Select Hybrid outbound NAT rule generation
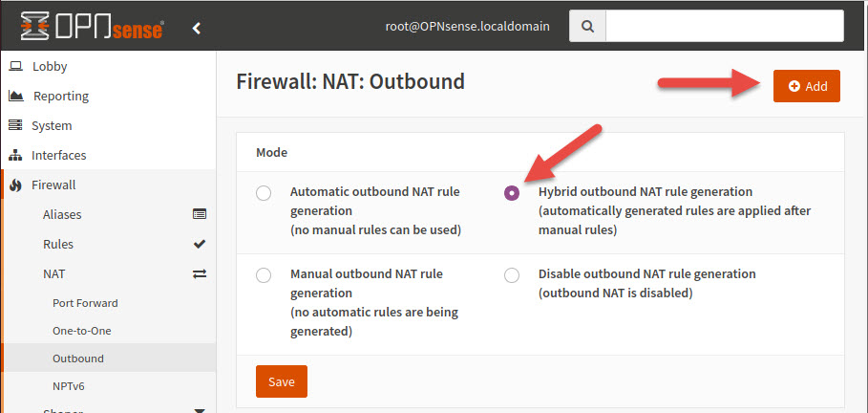Viewport: 868px width, 413px height. [x=512, y=193]
